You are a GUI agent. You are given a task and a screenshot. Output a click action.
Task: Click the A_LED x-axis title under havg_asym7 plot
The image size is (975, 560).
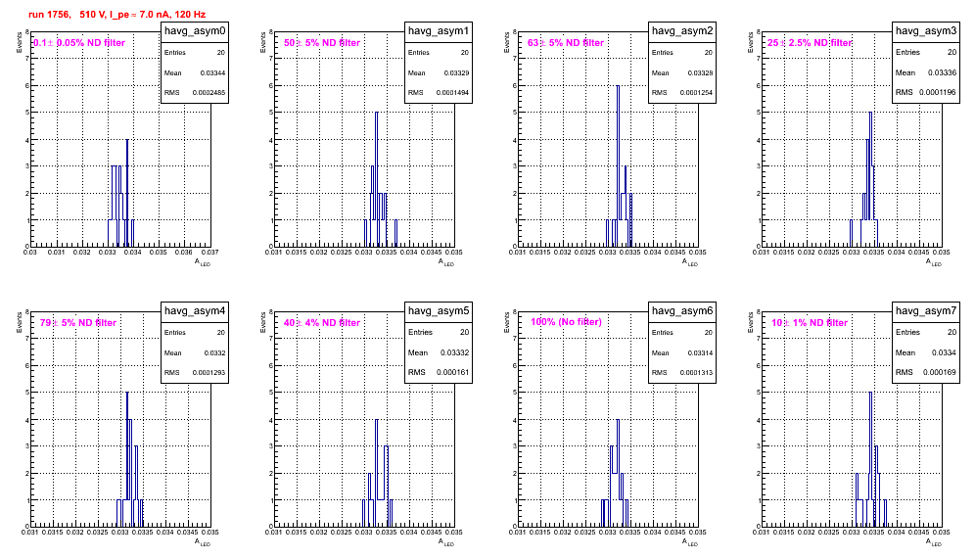click(x=934, y=542)
